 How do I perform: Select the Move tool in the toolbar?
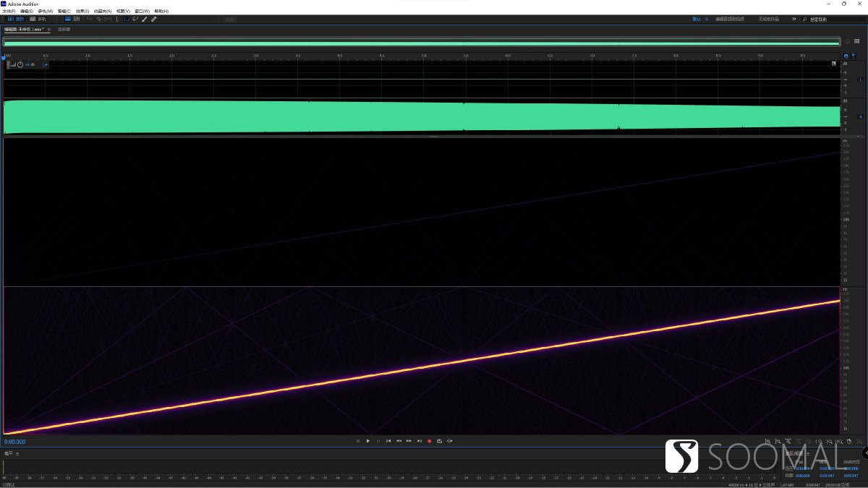tap(90, 19)
